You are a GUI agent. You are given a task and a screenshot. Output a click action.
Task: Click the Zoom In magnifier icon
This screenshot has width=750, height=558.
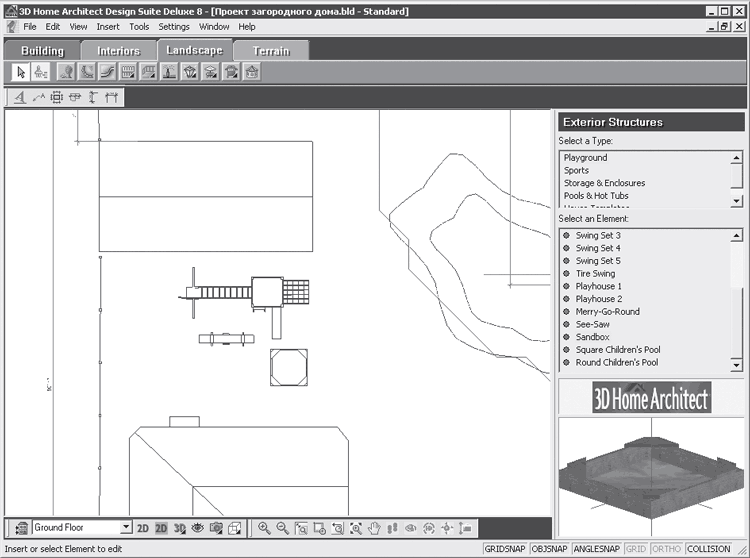(x=264, y=528)
